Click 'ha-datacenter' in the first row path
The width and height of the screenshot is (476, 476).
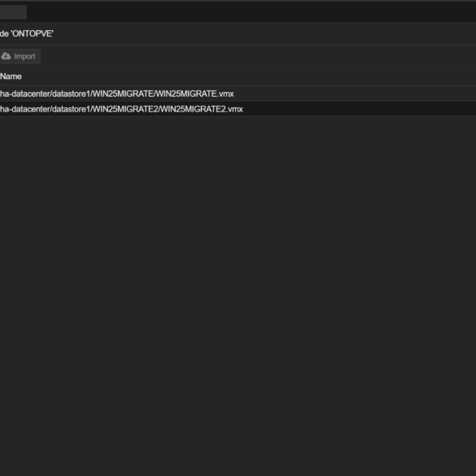coord(25,94)
